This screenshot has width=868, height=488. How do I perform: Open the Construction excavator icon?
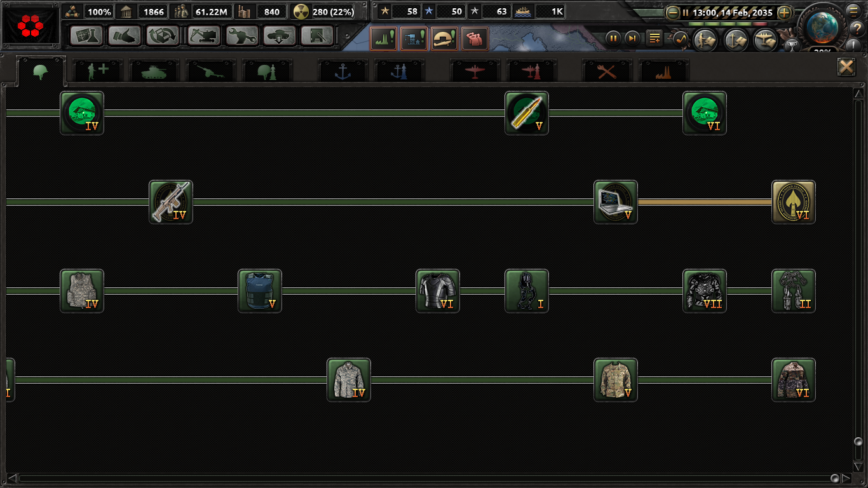tap(203, 36)
